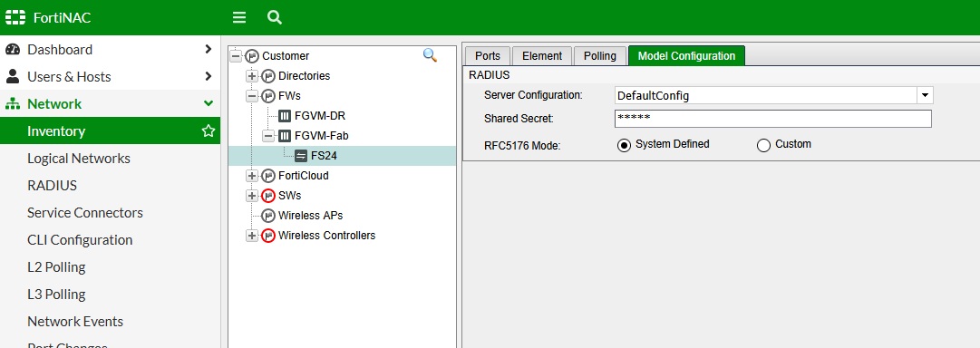
Task: Open the Server Configuration dropdown arrow
Action: (x=925, y=95)
